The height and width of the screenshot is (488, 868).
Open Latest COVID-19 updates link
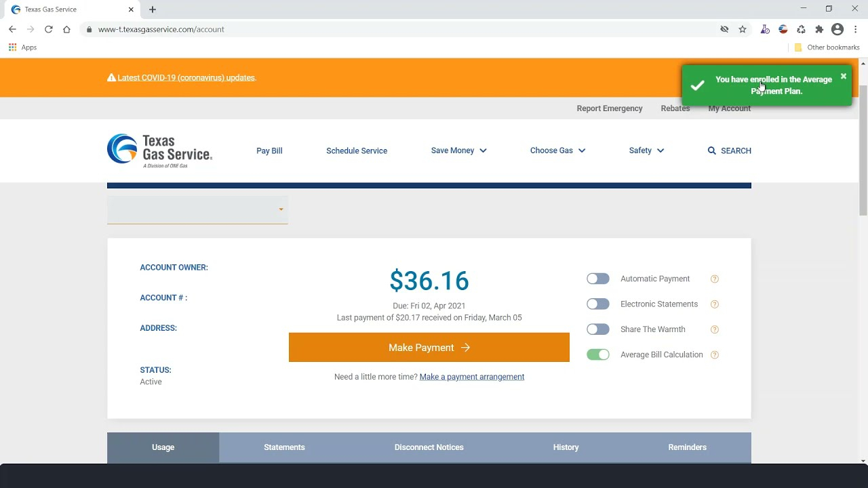click(x=186, y=78)
